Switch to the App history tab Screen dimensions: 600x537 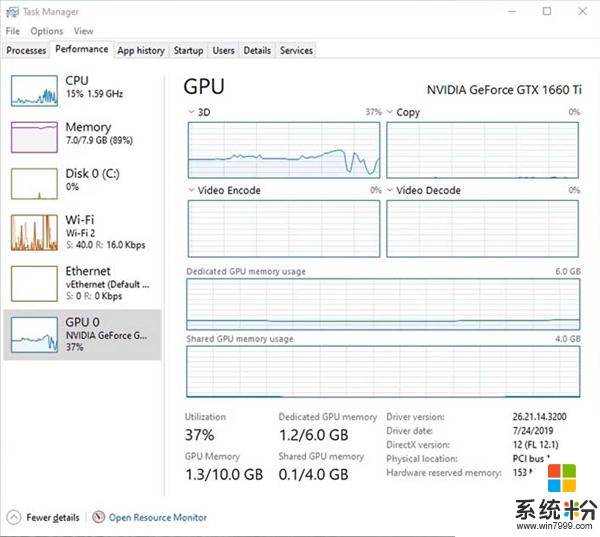pyautogui.click(x=141, y=51)
